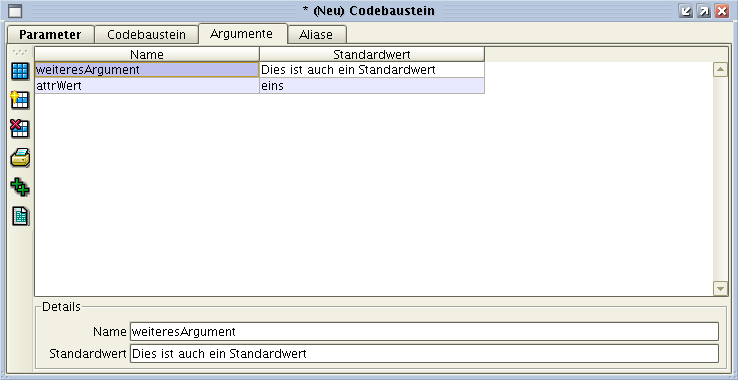This screenshot has width=738, height=380.
Task: Click cell 'Dies ist auch ein Standardwert'
Action: 372,70
